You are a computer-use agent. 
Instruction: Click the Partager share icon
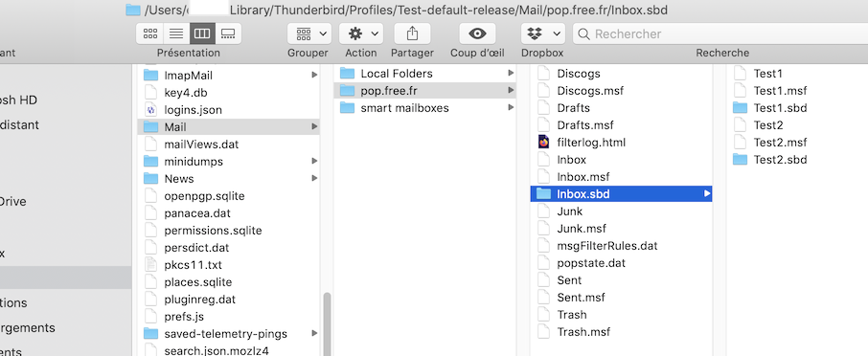click(412, 33)
